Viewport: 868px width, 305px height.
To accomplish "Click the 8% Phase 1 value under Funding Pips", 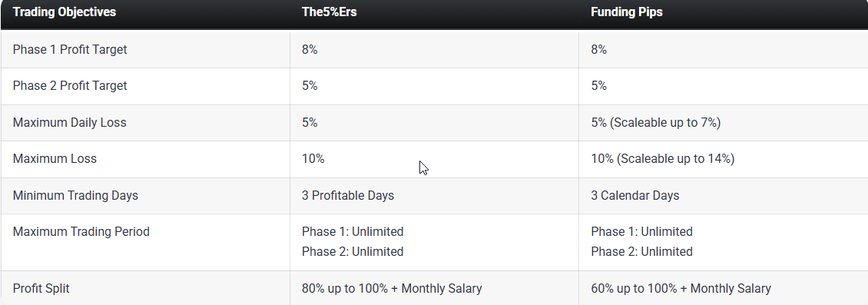I will 598,50.
